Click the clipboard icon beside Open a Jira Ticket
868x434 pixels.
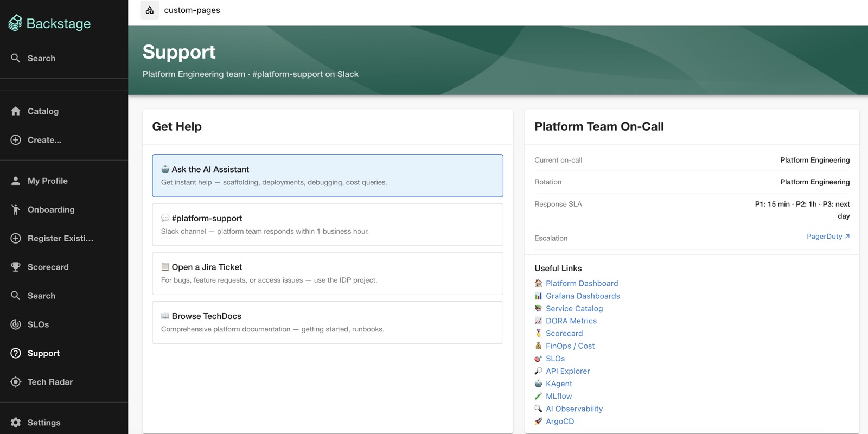(165, 267)
